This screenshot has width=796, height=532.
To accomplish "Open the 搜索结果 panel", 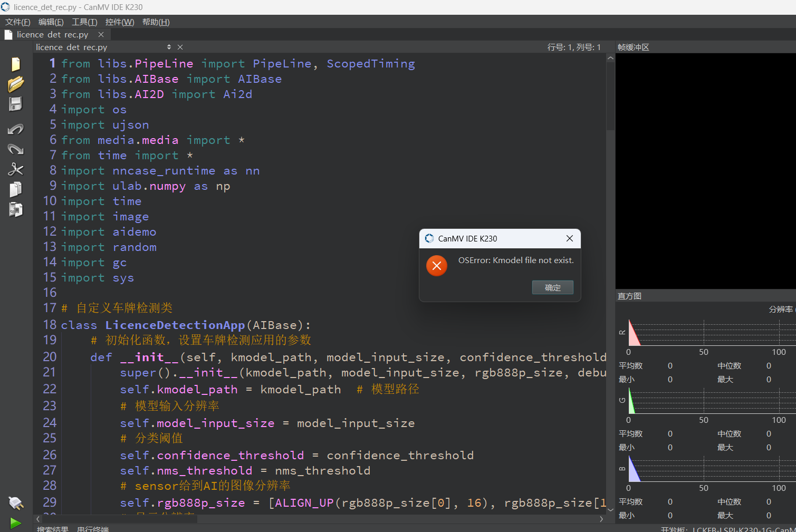I will pos(52,529).
